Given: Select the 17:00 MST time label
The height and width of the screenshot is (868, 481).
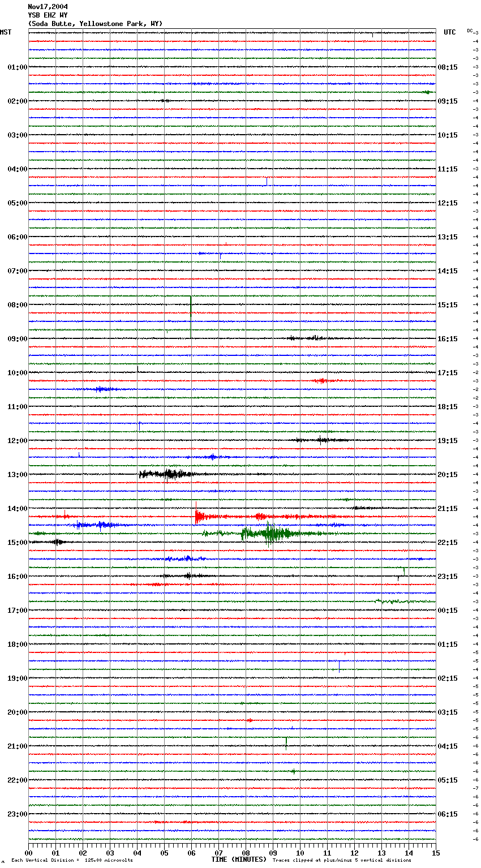Looking at the screenshot, I should pos(17,611).
